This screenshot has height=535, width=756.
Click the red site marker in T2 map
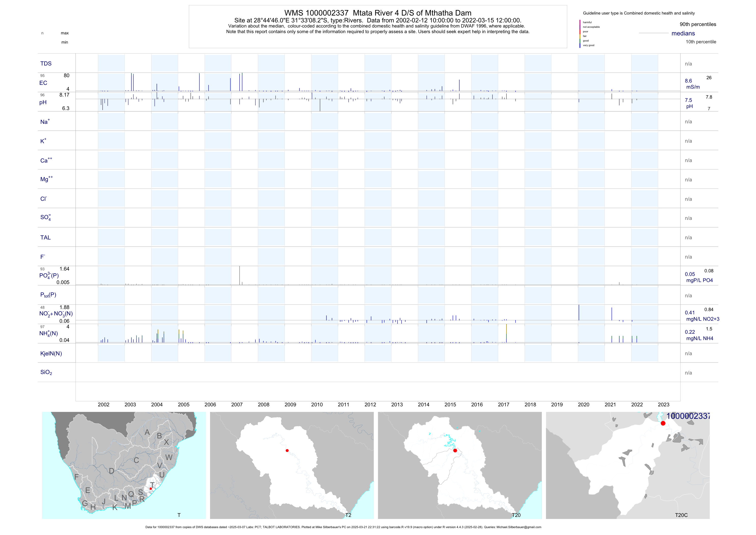[287, 450]
